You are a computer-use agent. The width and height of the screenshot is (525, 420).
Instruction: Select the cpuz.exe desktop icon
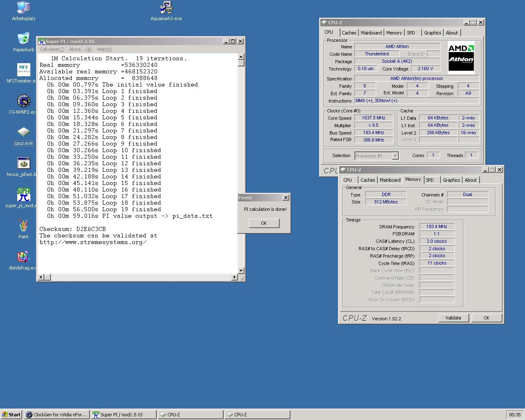click(x=23, y=136)
